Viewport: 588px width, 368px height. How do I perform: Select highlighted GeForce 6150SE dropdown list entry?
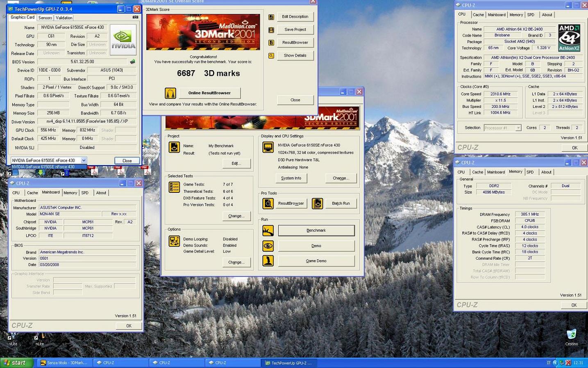click(49, 167)
